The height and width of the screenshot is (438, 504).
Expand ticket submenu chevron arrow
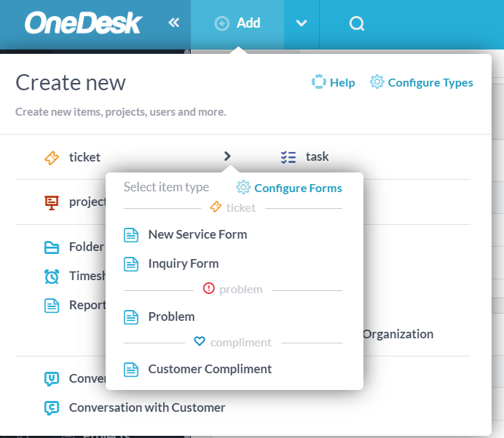[227, 156]
